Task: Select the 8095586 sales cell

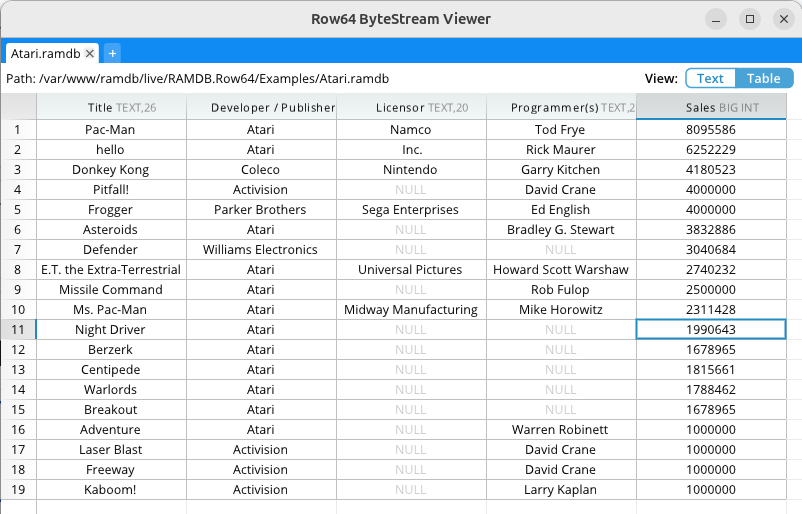Action: [x=711, y=129]
